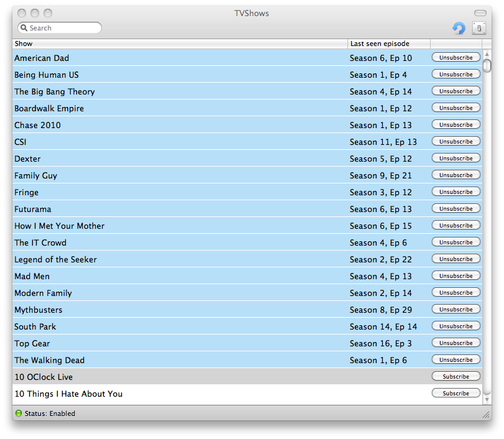The height and width of the screenshot is (439, 504).
Task: Select the Boardwalk Empire title
Action: (49, 108)
